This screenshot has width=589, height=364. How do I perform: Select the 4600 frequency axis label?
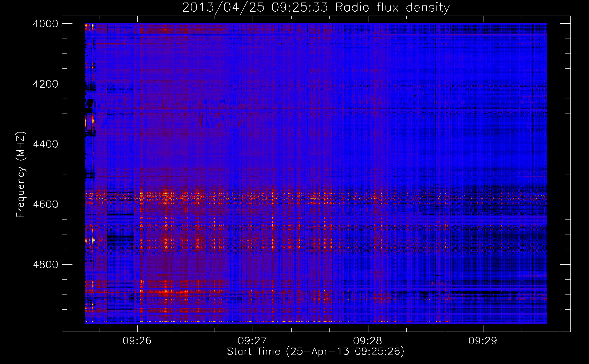point(46,204)
